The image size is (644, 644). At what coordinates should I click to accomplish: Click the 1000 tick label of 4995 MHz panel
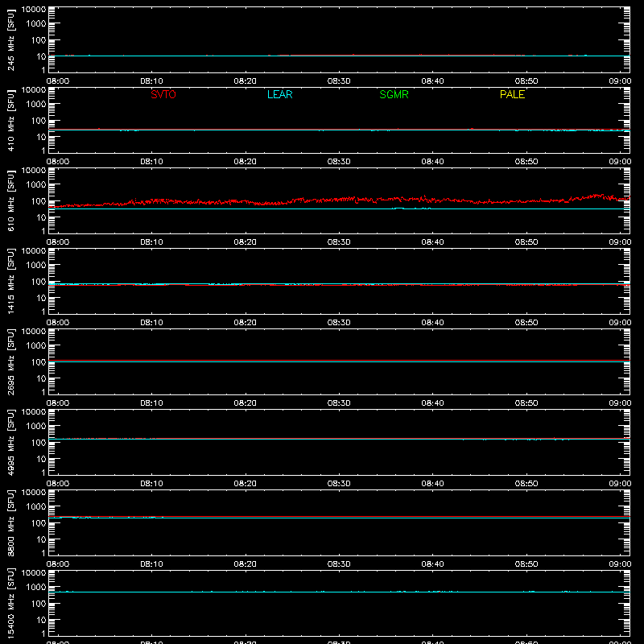[36, 427]
